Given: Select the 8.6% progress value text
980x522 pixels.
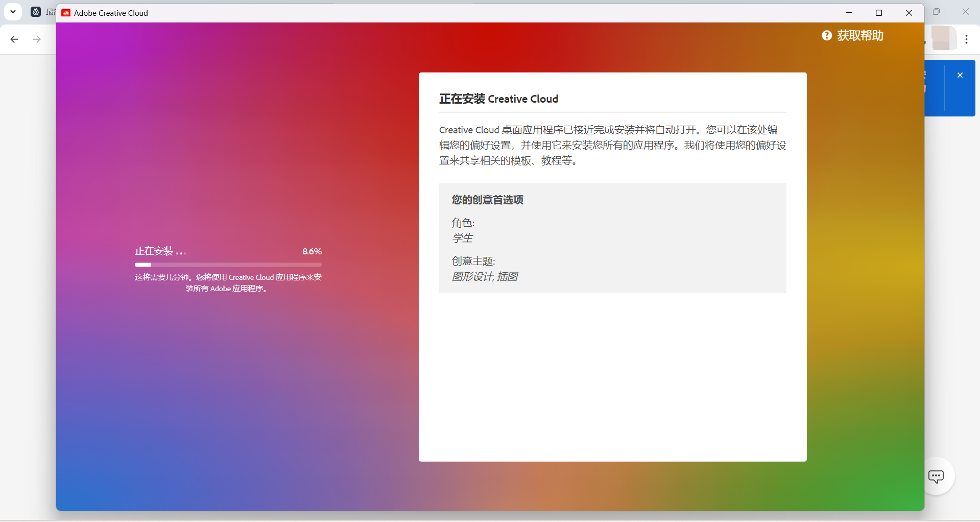Looking at the screenshot, I should [312, 251].
